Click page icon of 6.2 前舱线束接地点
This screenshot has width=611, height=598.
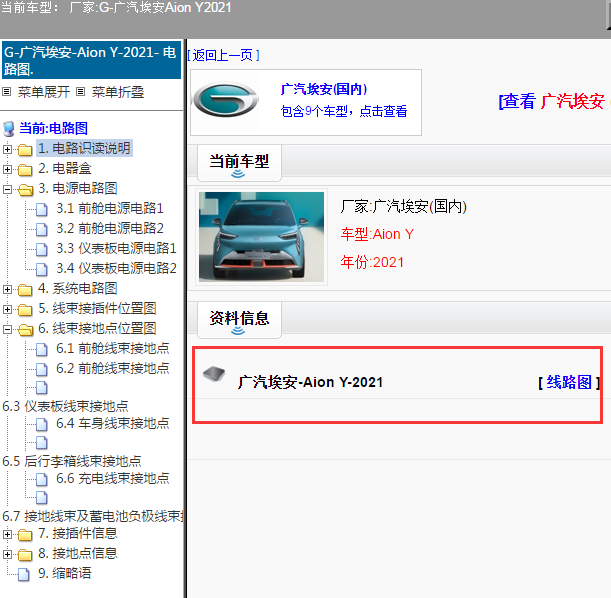pyautogui.click(x=42, y=369)
